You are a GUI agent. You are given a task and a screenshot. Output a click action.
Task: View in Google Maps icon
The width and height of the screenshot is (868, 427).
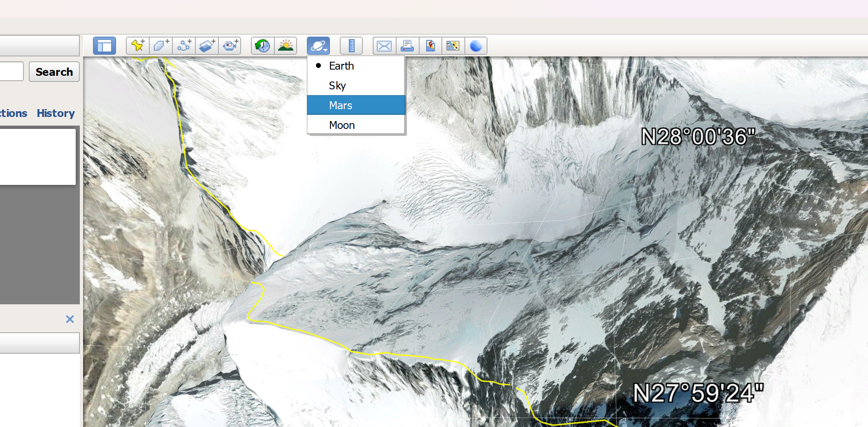coord(453,46)
